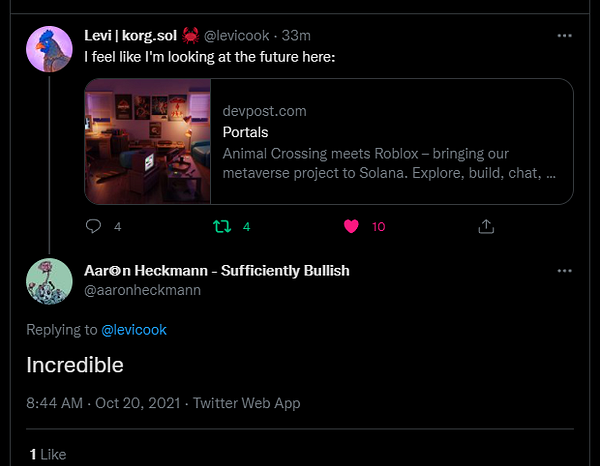View the 1 Like list
The height and width of the screenshot is (466, 600).
pos(47,454)
